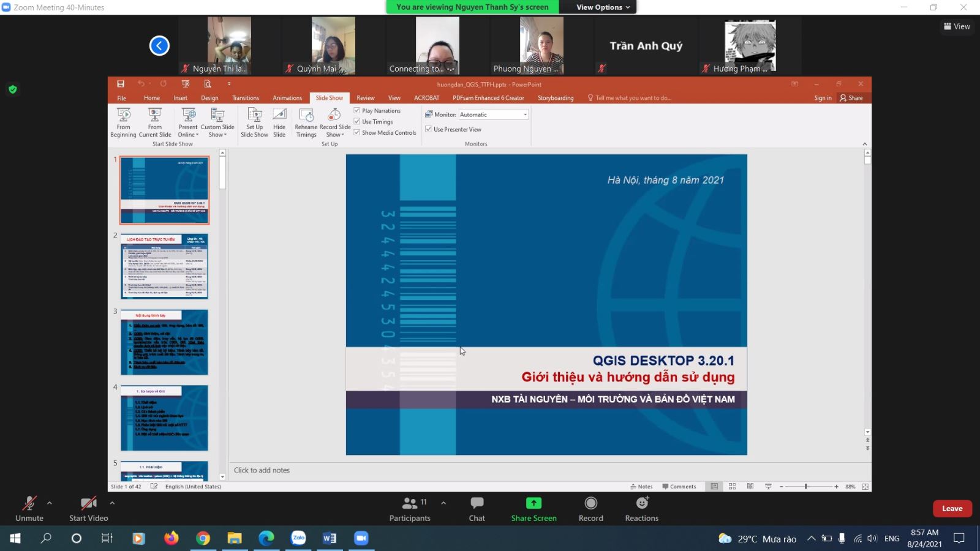The width and height of the screenshot is (980, 551).
Task: Open the Zoom Chat panel
Action: click(477, 509)
